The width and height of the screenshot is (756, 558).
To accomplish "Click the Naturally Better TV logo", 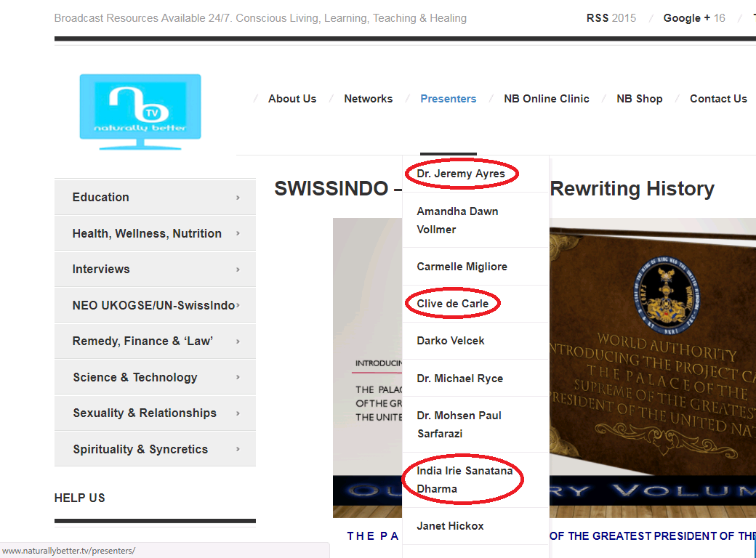I will coord(140,112).
